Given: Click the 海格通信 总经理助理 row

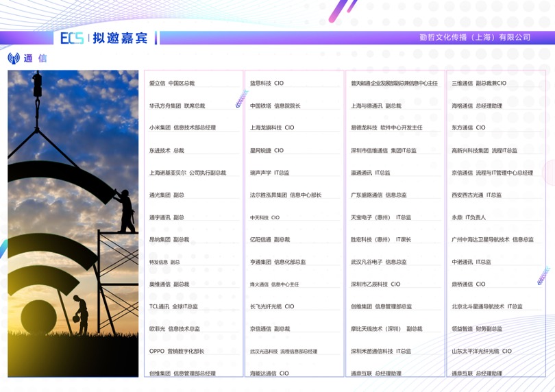Looking at the screenshot, I should [477, 106].
